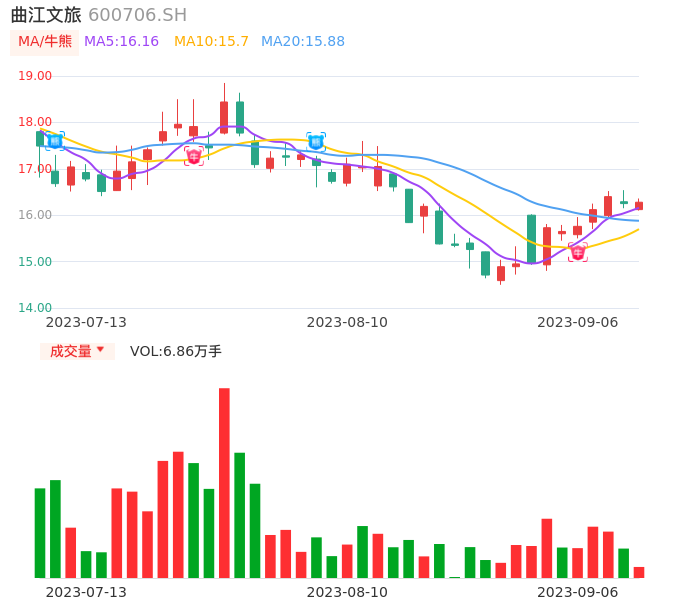The image size is (686, 606).
Task: Click the 19.00 price axis label
Action: tap(35, 76)
